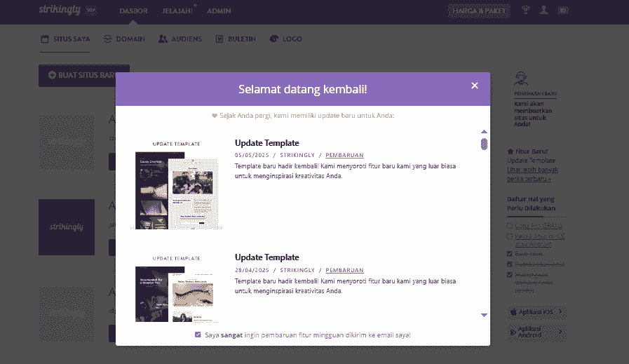Open the first Update Template thumbnail image
Image resolution: width=629 pixels, height=364 pixels.
click(x=176, y=184)
